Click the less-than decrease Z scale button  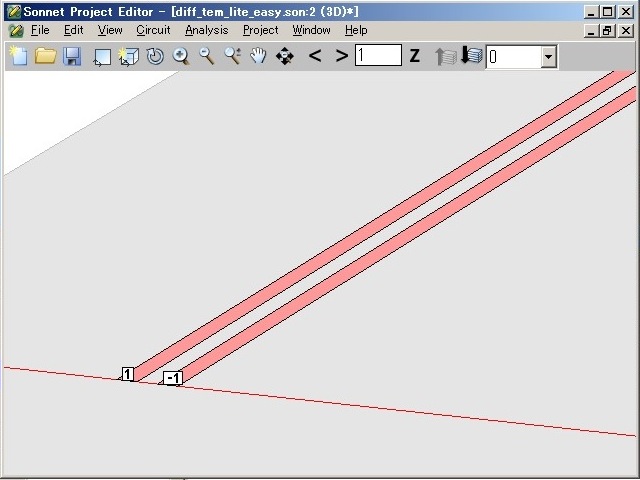(x=315, y=56)
